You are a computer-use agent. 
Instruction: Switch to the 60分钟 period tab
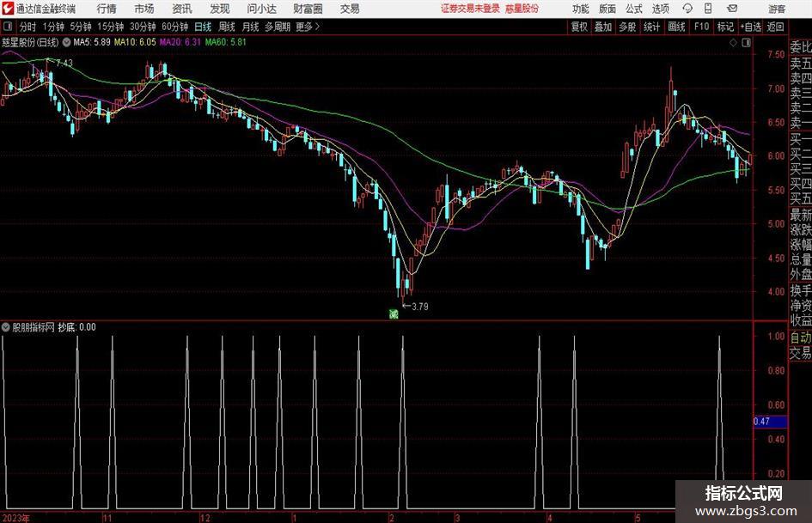[x=174, y=27]
